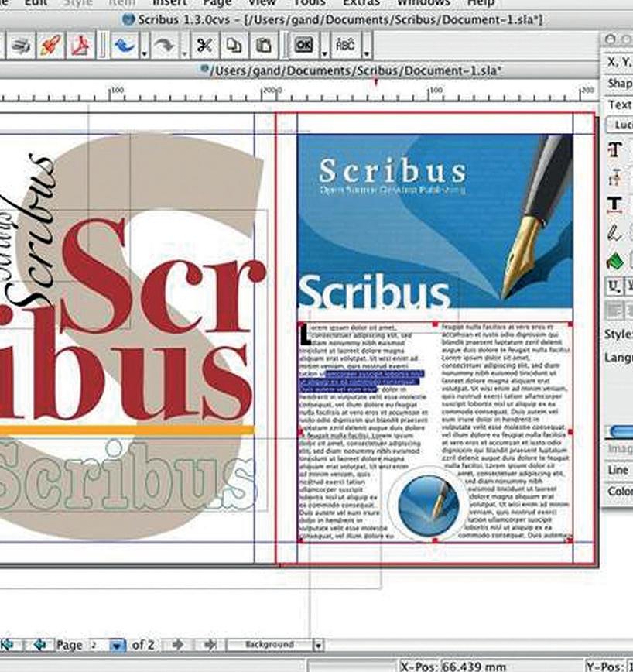This screenshot has height=672, width=633.
Task: Click the line spacing icon in Properties
Action: pos(614,177)
